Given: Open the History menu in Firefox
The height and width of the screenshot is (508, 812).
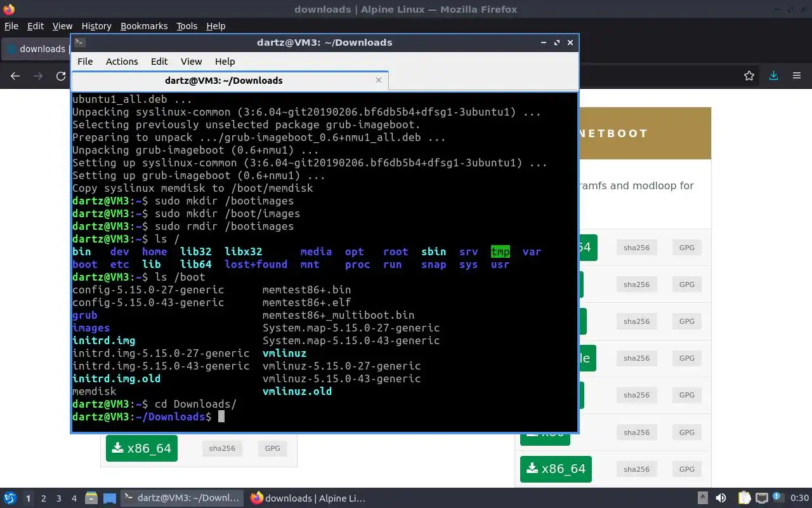Looking at the screenshot, I should click(96, 26).
